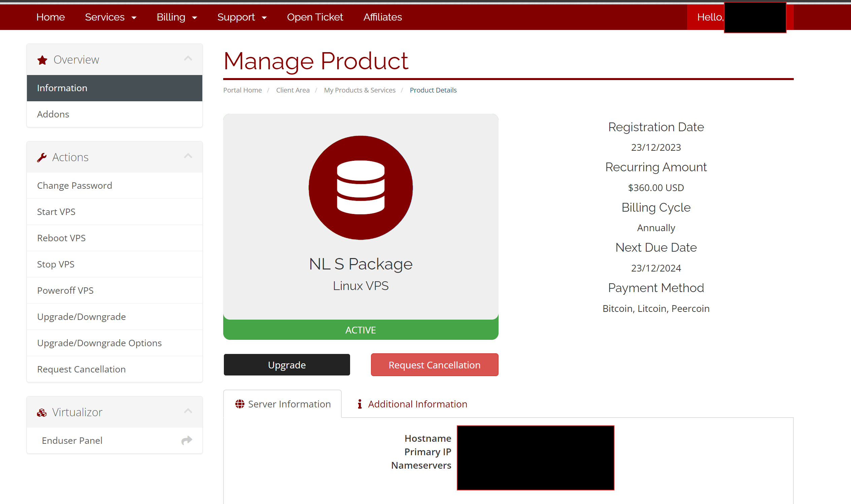Open Upgrade/Downgrade Options in sidebar

[114, 343]
